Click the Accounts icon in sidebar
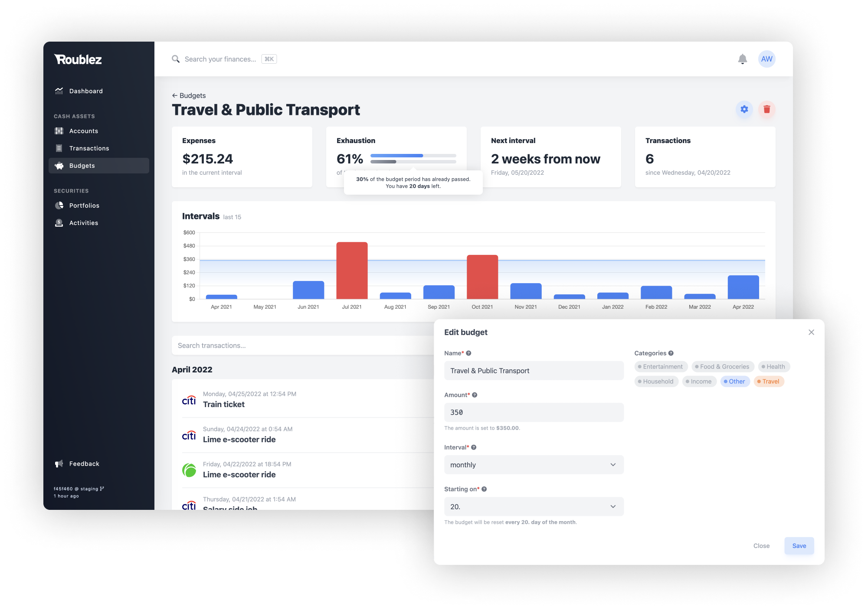 point(59,131)
